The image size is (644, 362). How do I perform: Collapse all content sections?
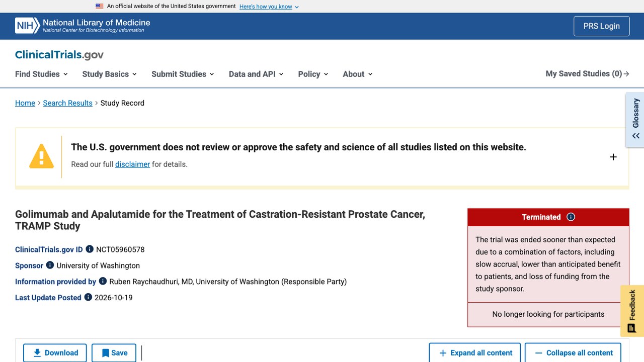point(573,353)
